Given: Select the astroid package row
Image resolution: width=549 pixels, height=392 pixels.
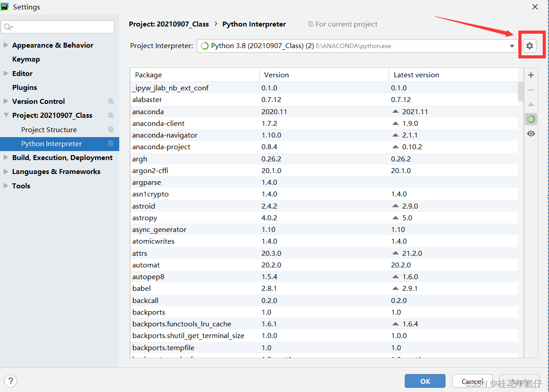Looking at the screenshot, I should [324, 206].
